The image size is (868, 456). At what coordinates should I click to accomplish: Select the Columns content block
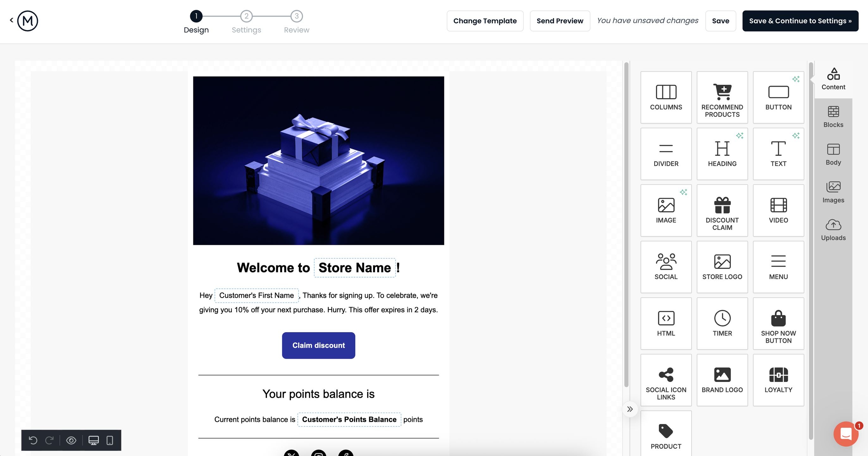click(x=666, y=97)
